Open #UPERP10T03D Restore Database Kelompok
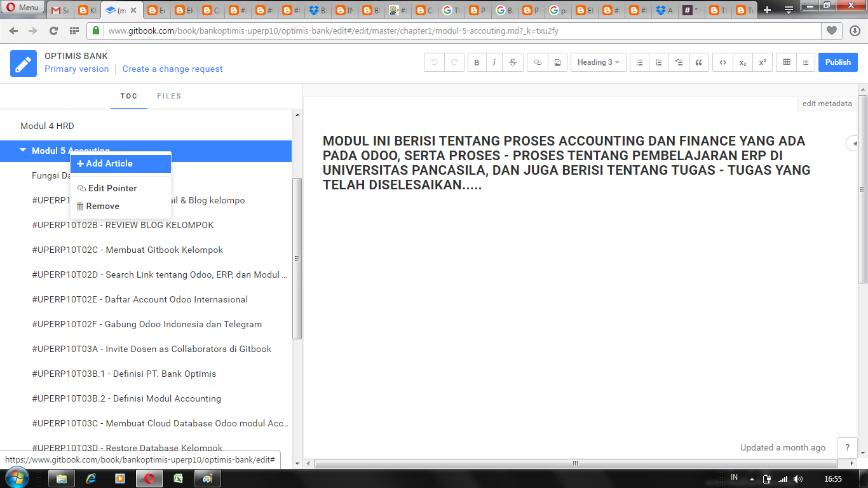Image resolution: width=868 pixels, height=488 pixels. point(127,448)
